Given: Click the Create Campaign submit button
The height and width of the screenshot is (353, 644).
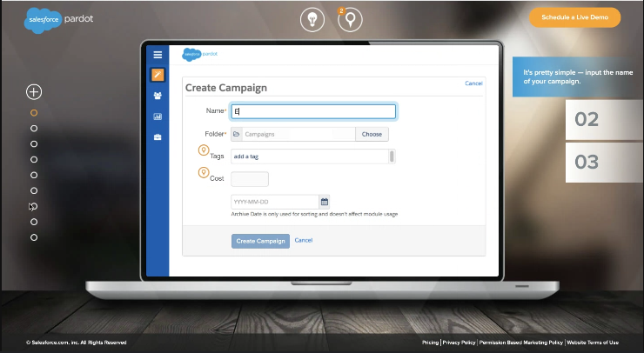Looking at the screenshot, I should click(260, 241).
